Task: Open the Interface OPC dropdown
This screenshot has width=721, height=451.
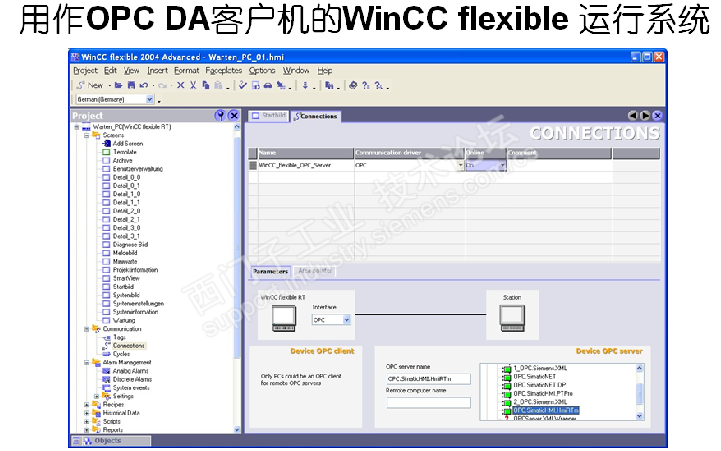Action: coord(347,320)
